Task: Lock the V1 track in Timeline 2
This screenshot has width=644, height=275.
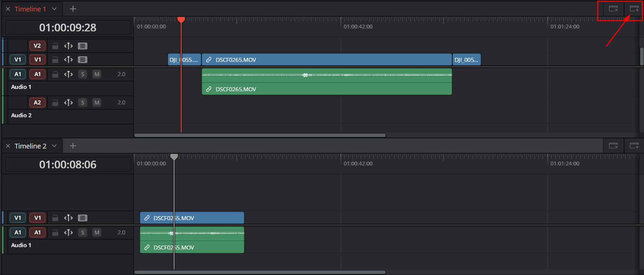Action: (55, 218)
